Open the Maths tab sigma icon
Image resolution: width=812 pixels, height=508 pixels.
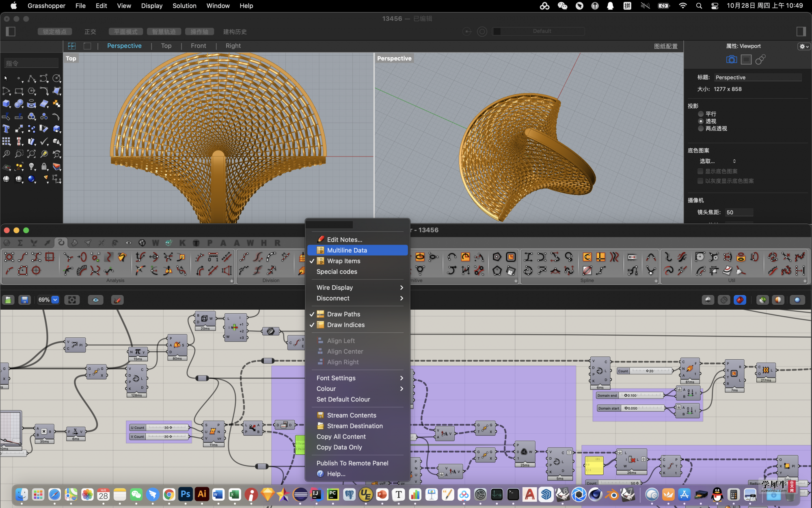pyautogui.click(x=20, y=243)
